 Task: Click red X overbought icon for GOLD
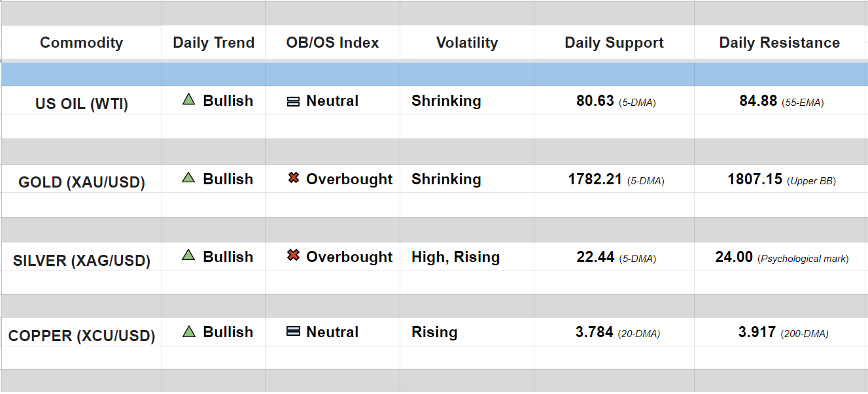pyautogui.click(x=294, y=178)
